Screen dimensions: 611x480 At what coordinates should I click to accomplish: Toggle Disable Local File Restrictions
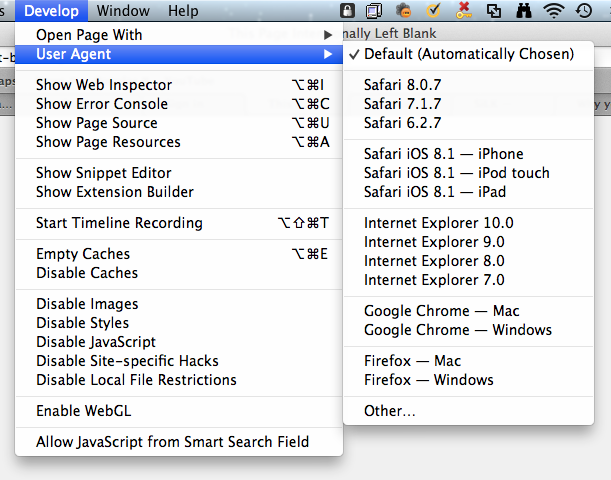click(179, 380)
